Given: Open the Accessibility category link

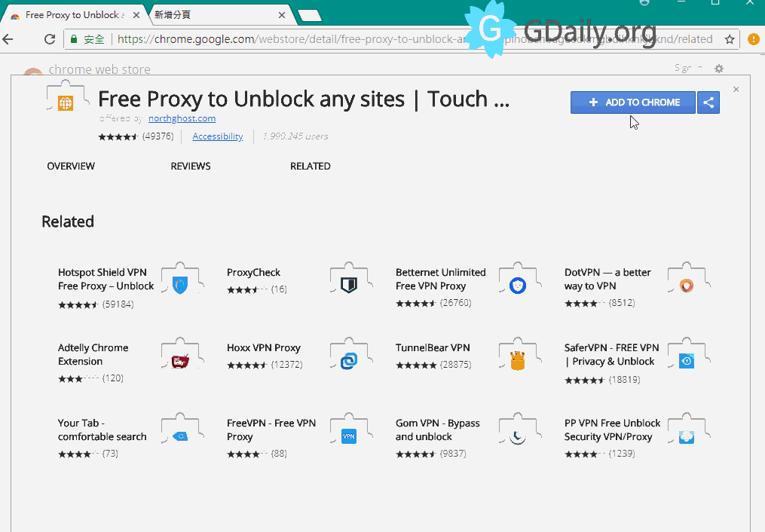Looking at the screenshot, I should click(218, 136).
